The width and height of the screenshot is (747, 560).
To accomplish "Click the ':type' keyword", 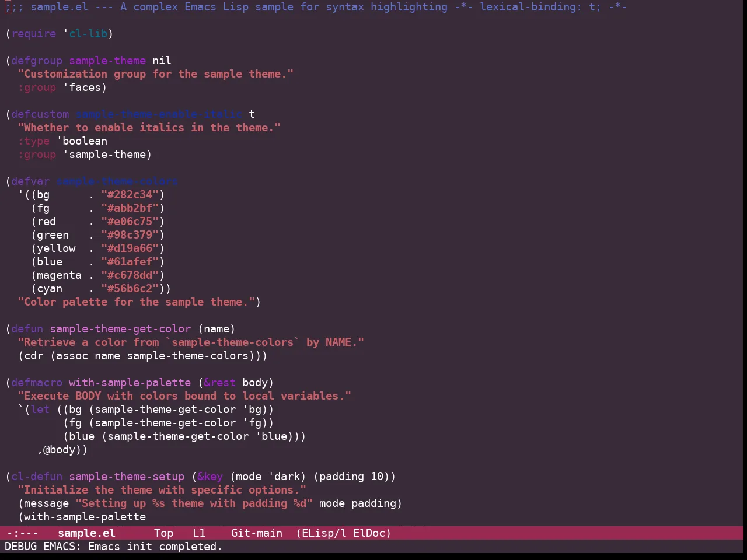I will pyautogui.click(x=34, y=141).
